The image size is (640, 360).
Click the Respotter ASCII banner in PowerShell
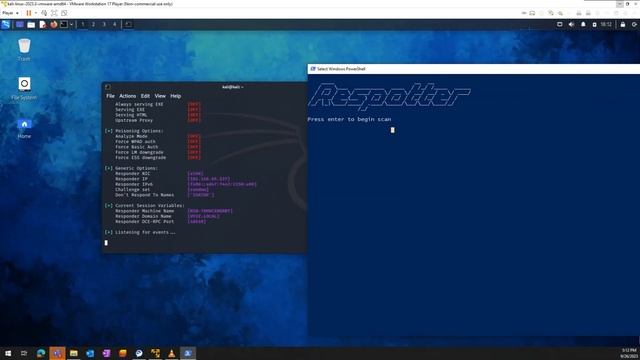point(389,96)
